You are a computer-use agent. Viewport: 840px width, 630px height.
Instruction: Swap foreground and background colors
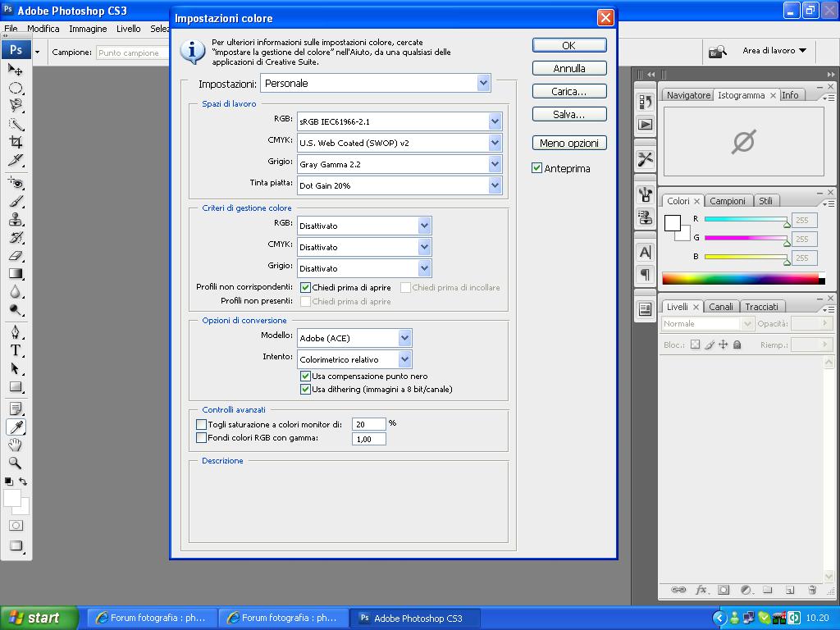click(x=23, y=481)
